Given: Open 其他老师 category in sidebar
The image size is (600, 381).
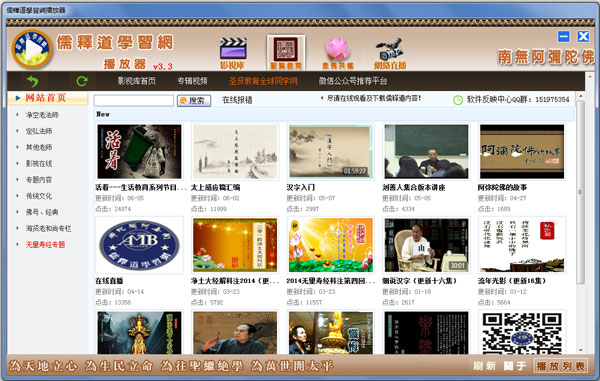Looking at the screenshot, I should 39,147.
